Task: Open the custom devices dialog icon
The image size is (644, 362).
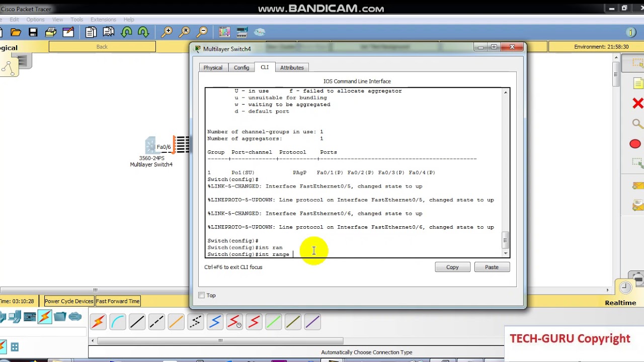Action: 242,32
